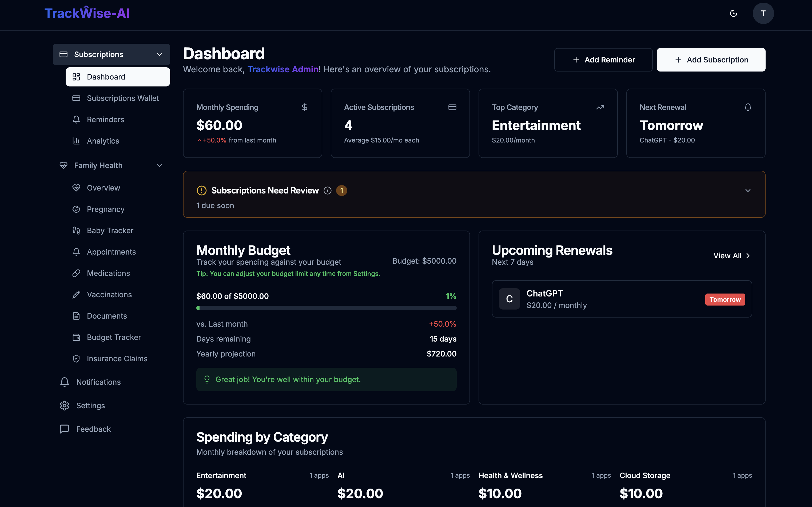Screen dimensions: 812x507
Task: Open Analytics from the sidebar
Action: [102, 141]
